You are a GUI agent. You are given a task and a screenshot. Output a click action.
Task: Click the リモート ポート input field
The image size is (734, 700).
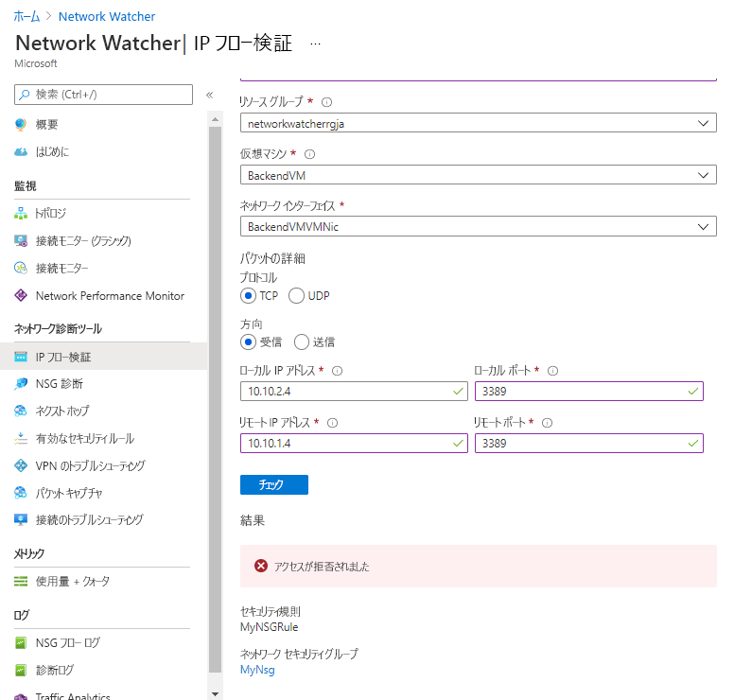[x=589, y=443]
